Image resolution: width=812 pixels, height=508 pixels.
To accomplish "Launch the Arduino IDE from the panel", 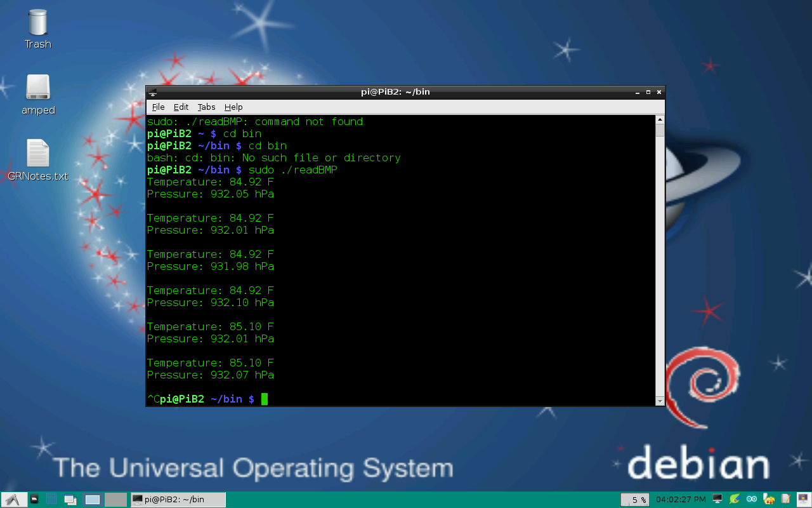I will [752, 500].
